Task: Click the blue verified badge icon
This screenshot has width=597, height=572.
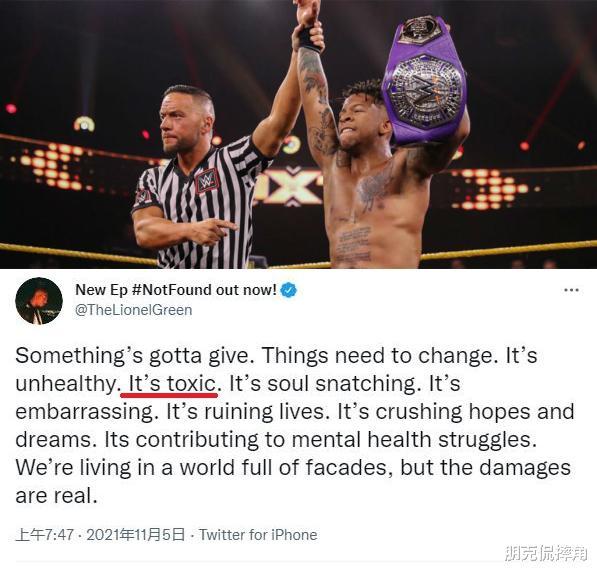Action: tap(288, 290)
